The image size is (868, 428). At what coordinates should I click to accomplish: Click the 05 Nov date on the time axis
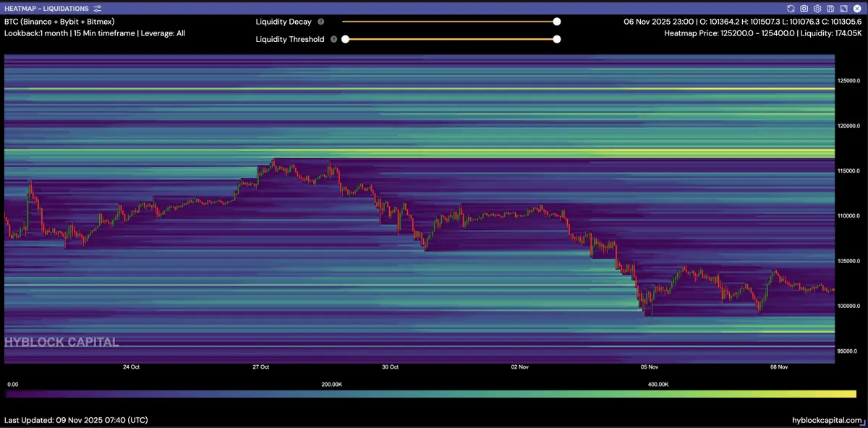tap(649, 367)
